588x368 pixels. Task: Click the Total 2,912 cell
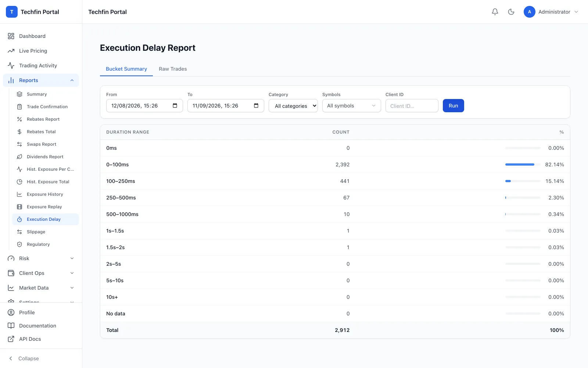click(342, 330)
